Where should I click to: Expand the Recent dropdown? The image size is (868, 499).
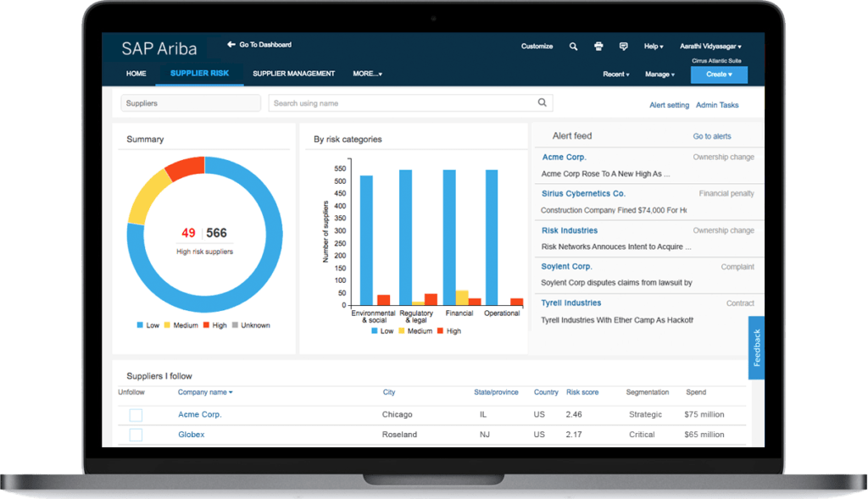[616, 75]
